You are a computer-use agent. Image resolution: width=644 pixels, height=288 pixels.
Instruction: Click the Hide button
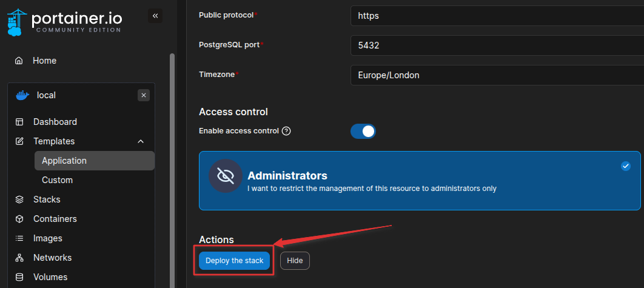click(x=295, y=261)
